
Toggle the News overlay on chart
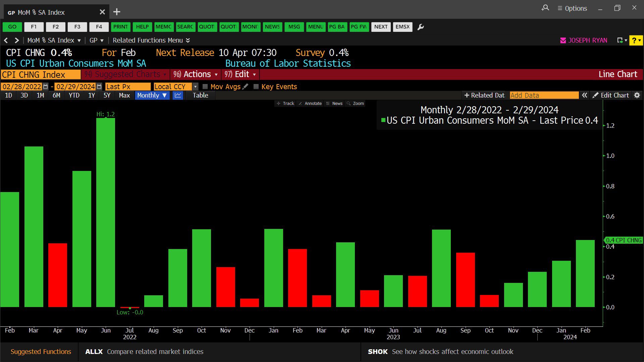point(334,104)
